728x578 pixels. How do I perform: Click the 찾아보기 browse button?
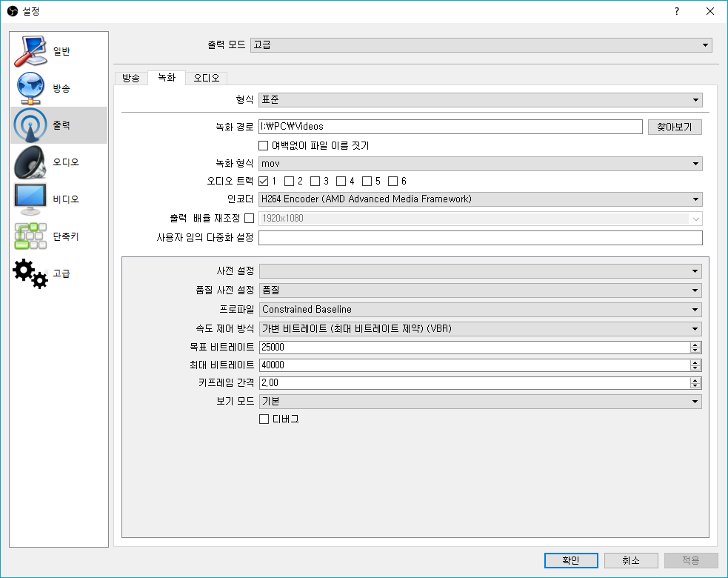[674, 127]
